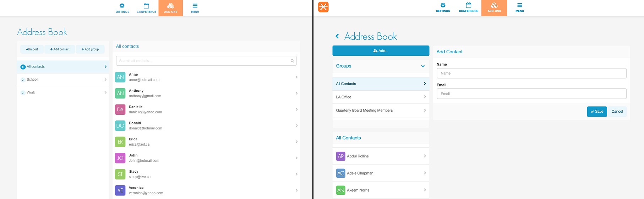This screenshot has height=199, width=644.
Task: Select Work group
Action: (63, 92)
